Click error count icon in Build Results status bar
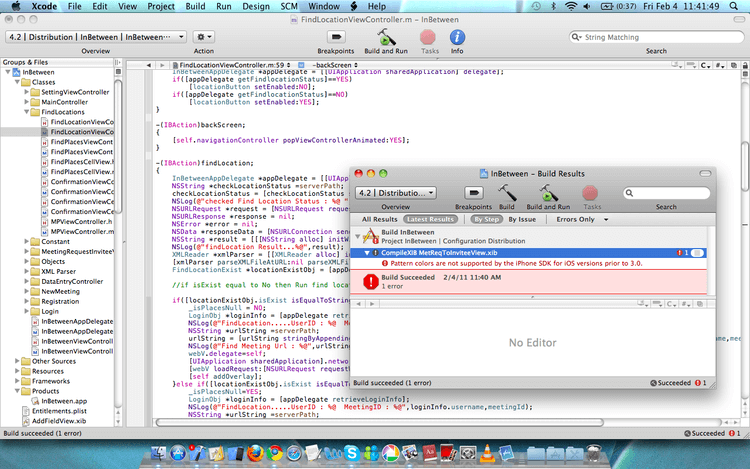Screen dimensions: 750x469 (697, 383)
